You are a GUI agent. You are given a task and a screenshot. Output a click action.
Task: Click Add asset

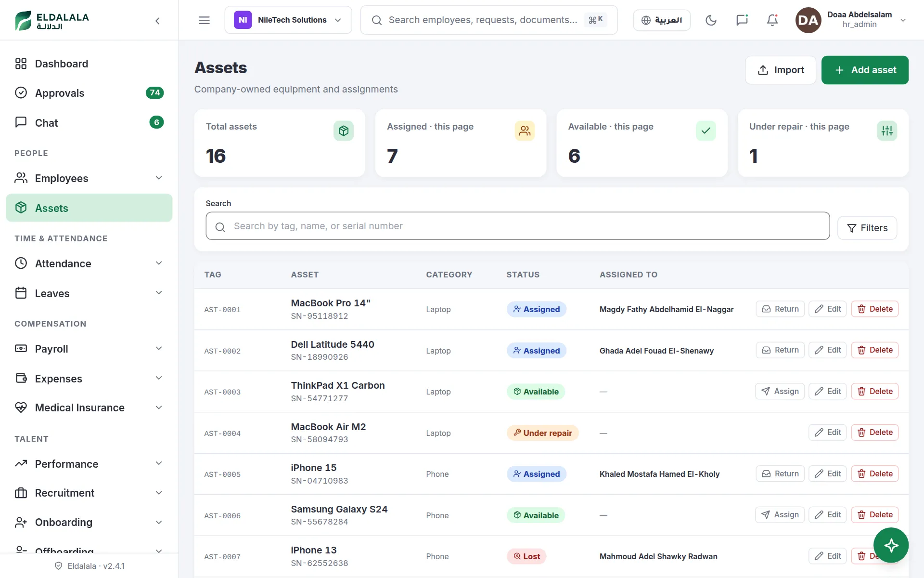[865, 70]
